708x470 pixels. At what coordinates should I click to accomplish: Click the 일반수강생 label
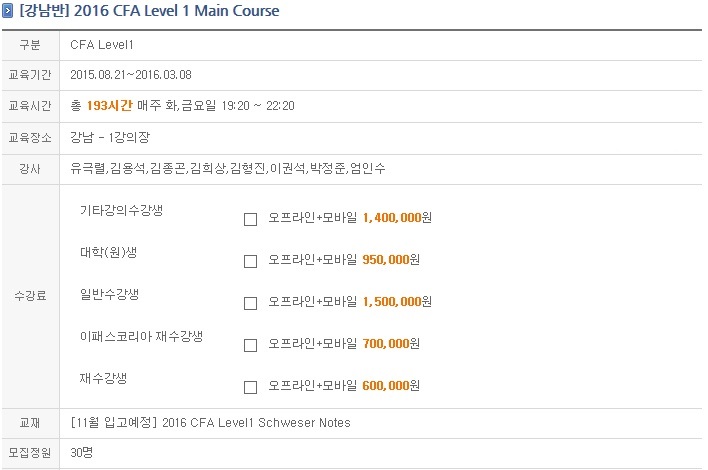click(x=109, y=294)
